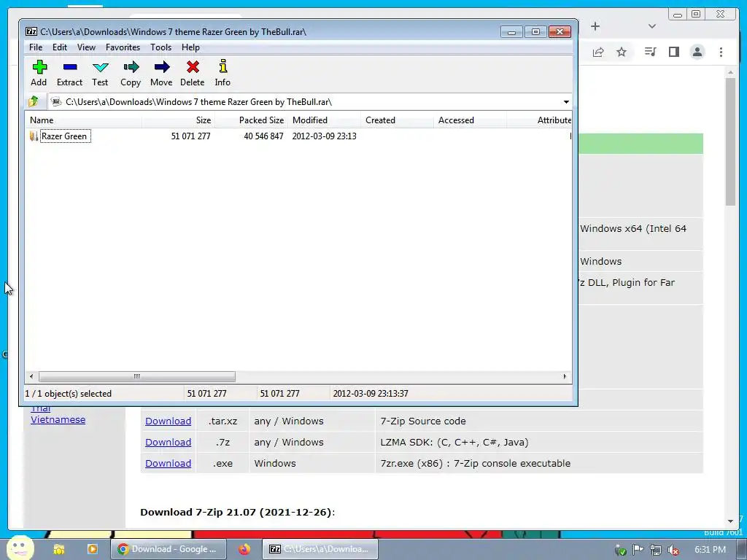Open Chrome share page icon
Screen dimensions: 747x560
598,52
